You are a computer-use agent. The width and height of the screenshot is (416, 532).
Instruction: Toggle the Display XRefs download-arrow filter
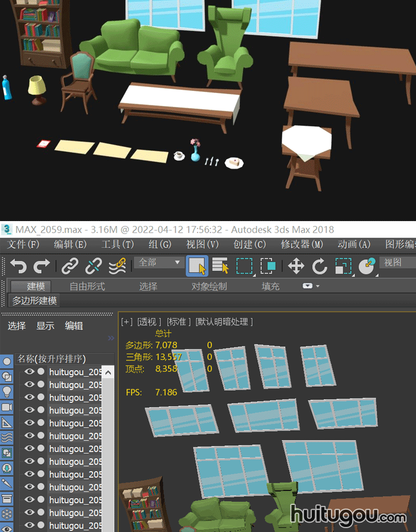7,468
